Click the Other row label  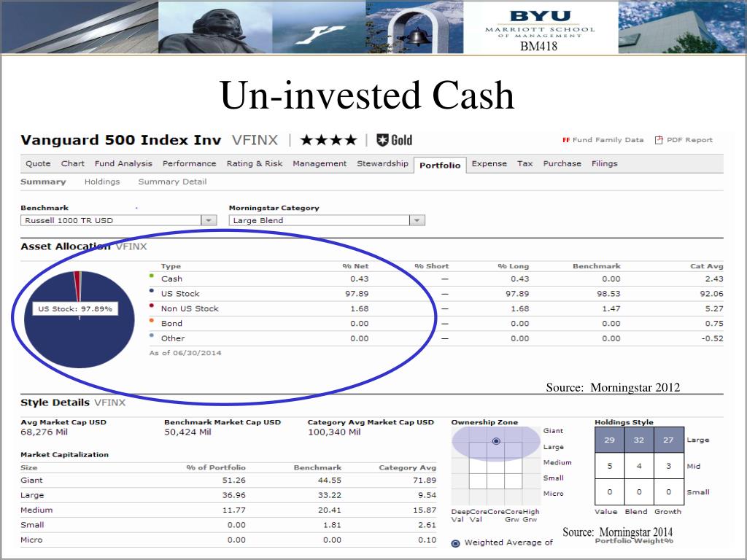pos(172,338)
